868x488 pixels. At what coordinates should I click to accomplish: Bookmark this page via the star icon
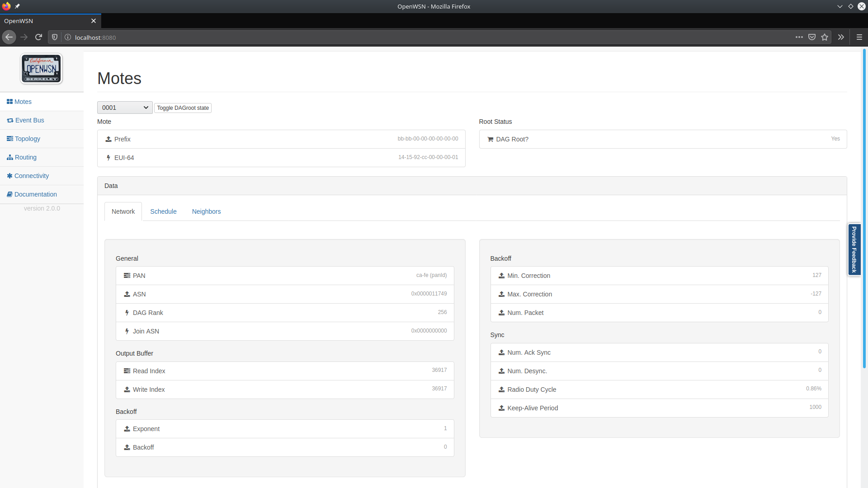point(825,37)
